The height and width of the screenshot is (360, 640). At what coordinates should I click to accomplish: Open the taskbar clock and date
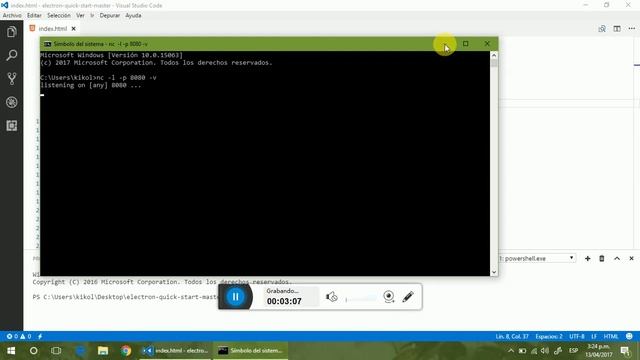(598, 351)
